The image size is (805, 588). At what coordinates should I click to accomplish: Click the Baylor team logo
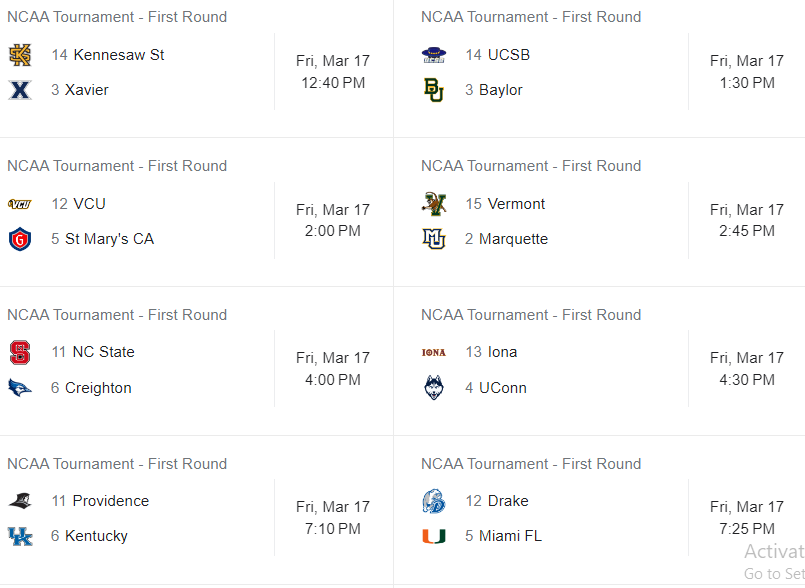click(x=434, y=90)
